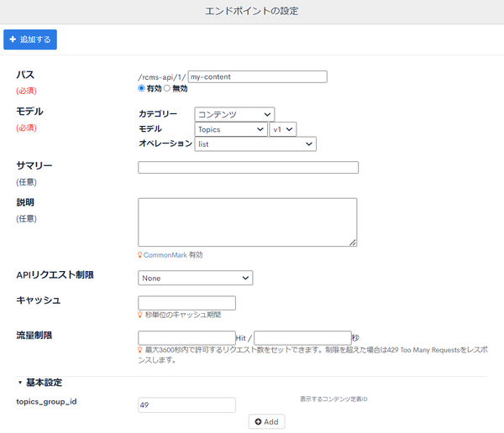Open the モデル dropdown showing Topics
Viewport: 504px width, 433px height.
(x=231, y=129)
